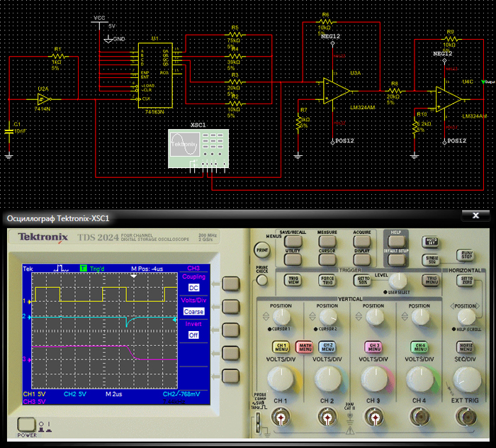Viewport: 496px width, 448px height.
Task: Click the AUTO SET button
Action: [x=431, y=242]
